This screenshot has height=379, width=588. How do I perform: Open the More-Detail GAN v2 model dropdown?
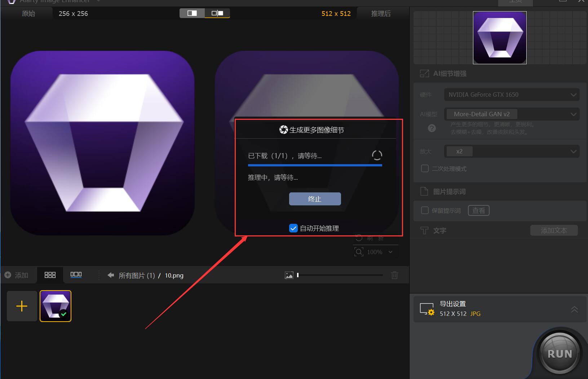tap(512, 114)
